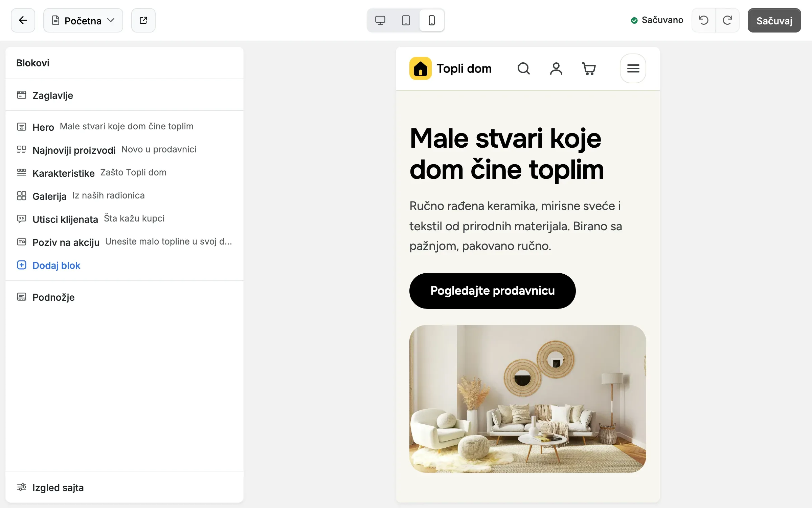This screenshot has height=508, width=812.
Task: Select the Podnožje footer block
Action: 125,297
